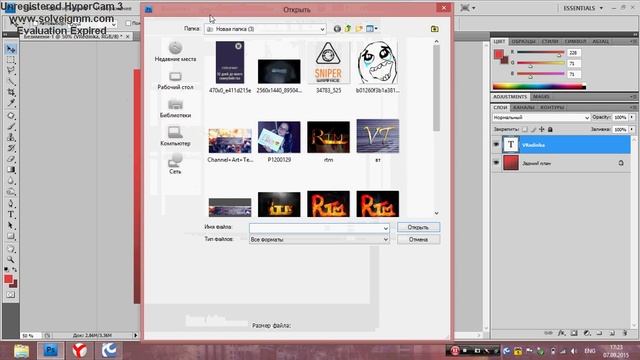
Task: Expand the Заливка fill arrow
Action: point(632,129)
